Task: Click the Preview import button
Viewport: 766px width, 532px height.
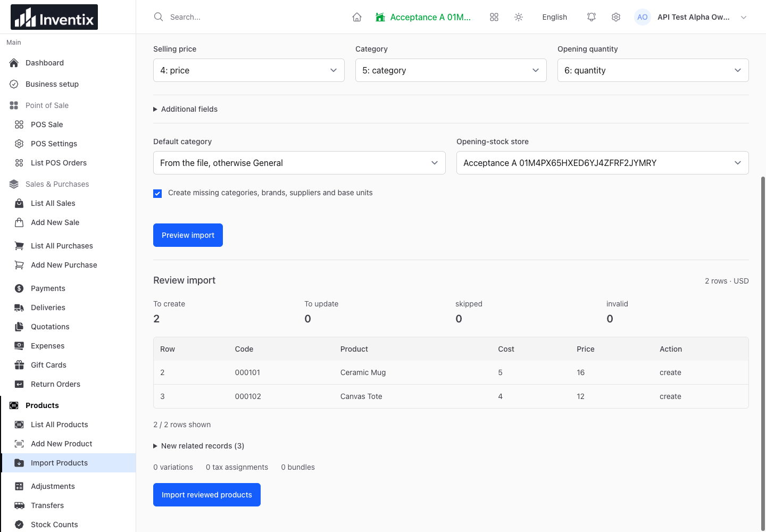Action: [x=188, y=235]
